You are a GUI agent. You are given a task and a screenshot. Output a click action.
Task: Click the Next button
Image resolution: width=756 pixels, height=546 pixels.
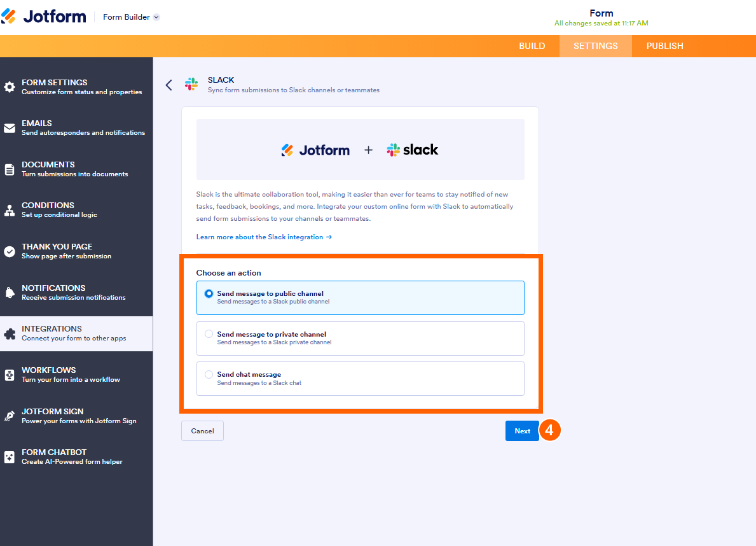coord(522,430)
